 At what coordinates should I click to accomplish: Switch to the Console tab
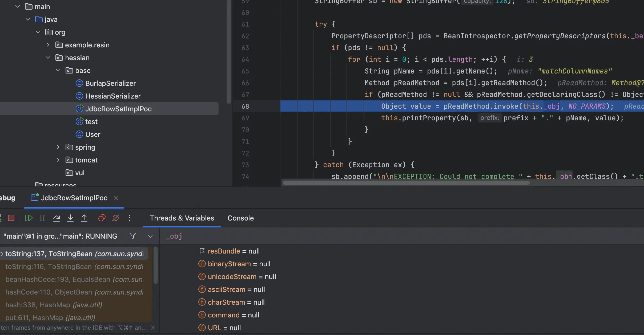coord(240,218)
